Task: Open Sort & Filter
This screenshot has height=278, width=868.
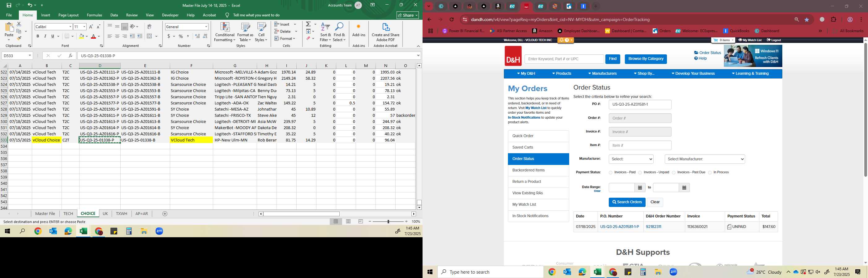Action: point(325,32)
